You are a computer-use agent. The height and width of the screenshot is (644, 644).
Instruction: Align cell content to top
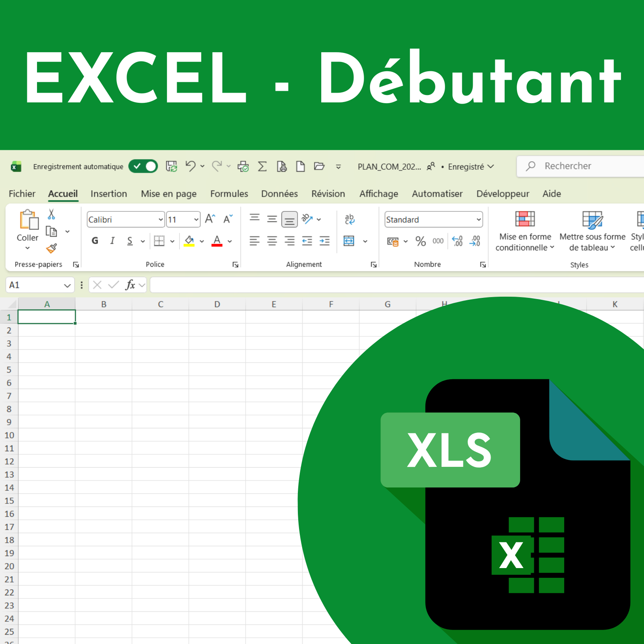tap(255, 218)
